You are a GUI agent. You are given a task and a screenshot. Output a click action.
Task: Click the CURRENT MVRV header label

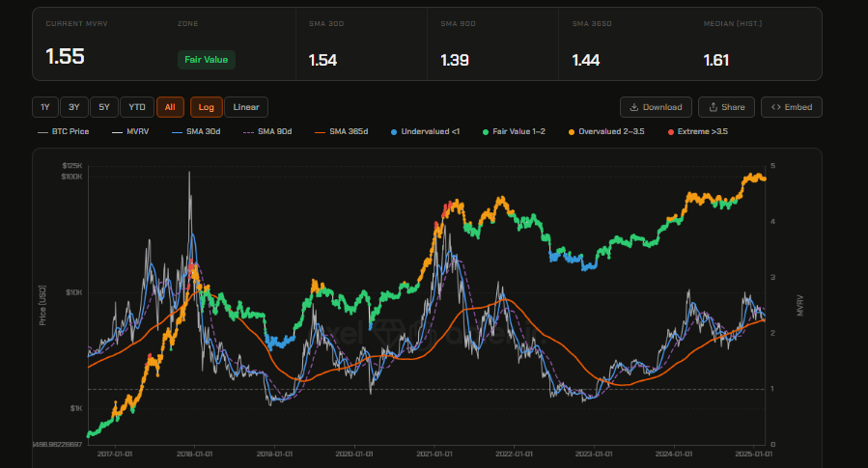coord(76,24)
